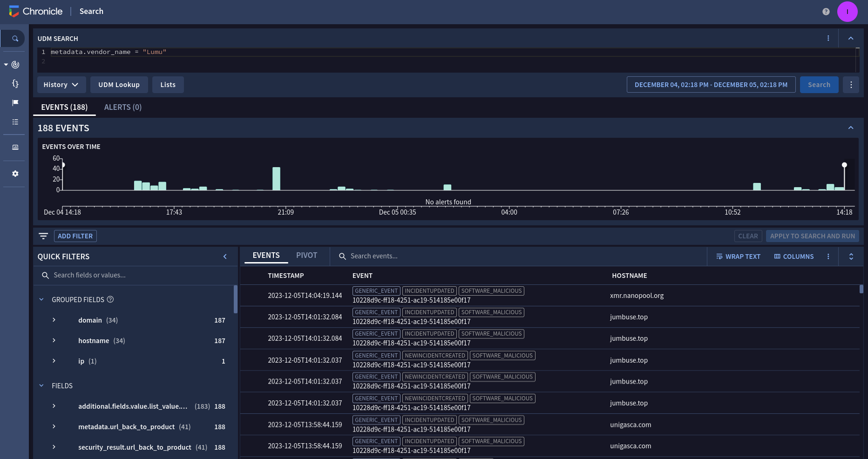Open the filter list icon beside Add Filter
This screenshot has height=459, width=868.
43,236
